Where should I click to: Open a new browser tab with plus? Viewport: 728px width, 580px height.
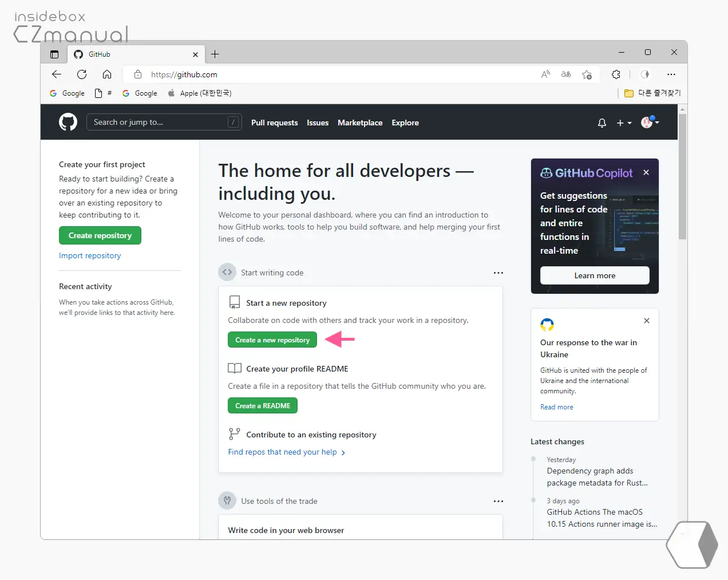(215, 54)
